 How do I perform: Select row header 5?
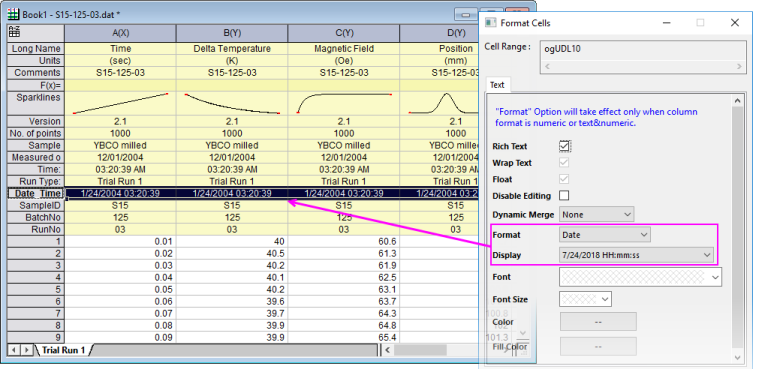(36, 289)
